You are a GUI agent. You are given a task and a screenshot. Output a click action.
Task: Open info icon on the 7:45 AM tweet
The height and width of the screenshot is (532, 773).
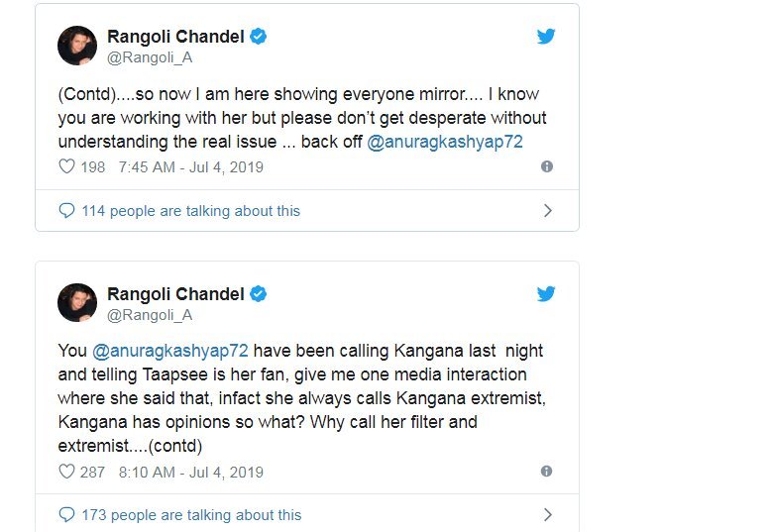547,167
